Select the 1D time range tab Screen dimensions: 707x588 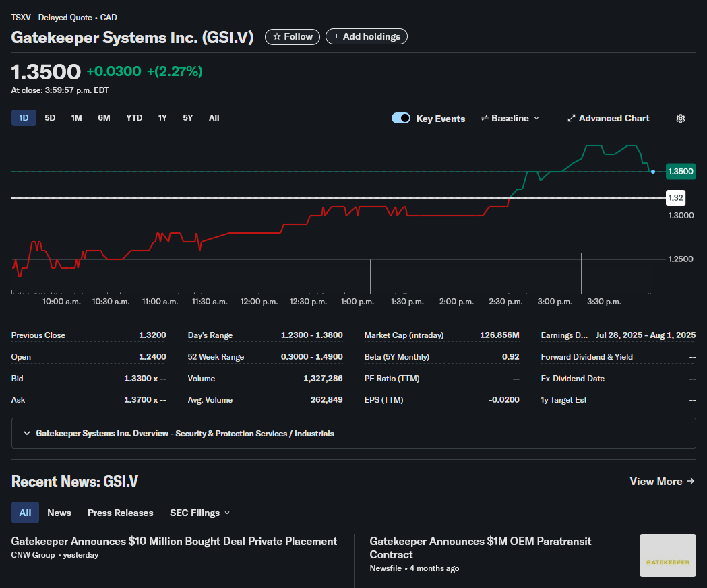click(24, 118)
